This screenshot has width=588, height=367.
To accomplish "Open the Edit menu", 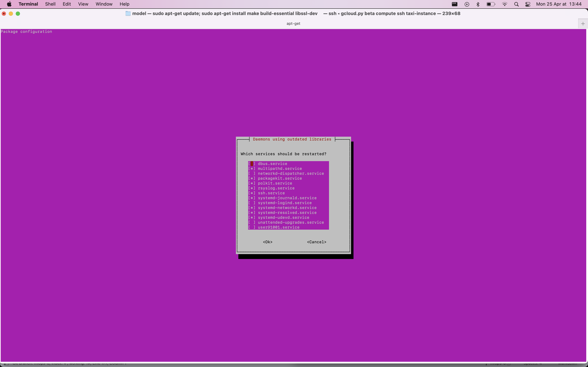I will coord(66,4).
